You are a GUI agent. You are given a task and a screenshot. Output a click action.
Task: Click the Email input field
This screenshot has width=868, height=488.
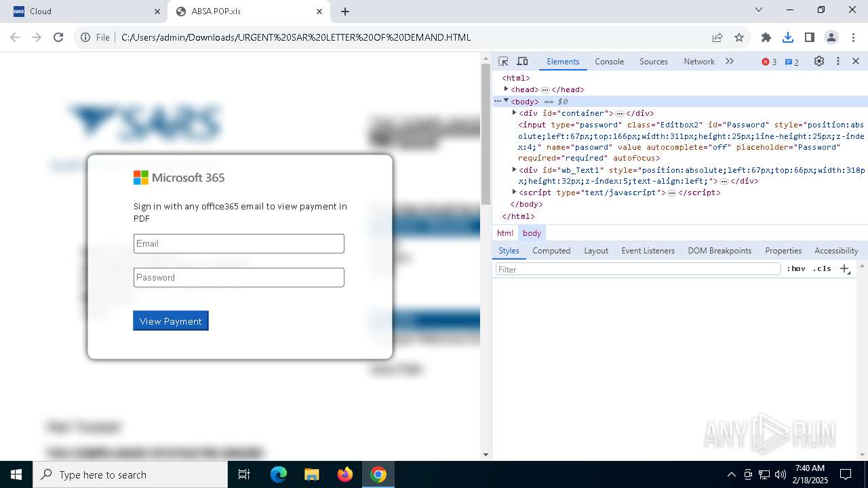[x=239, y=244]
